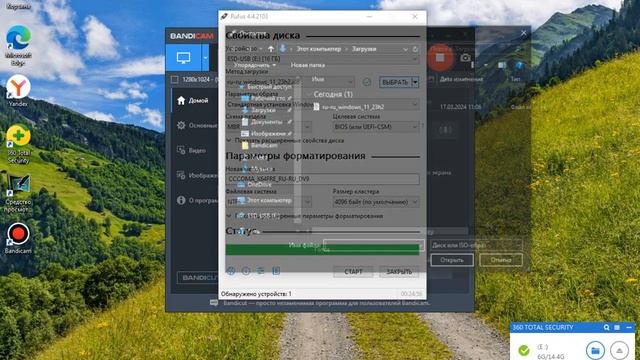Click Открыть button in file dialog
Screen dimensions: 640x360
point(452,260)
